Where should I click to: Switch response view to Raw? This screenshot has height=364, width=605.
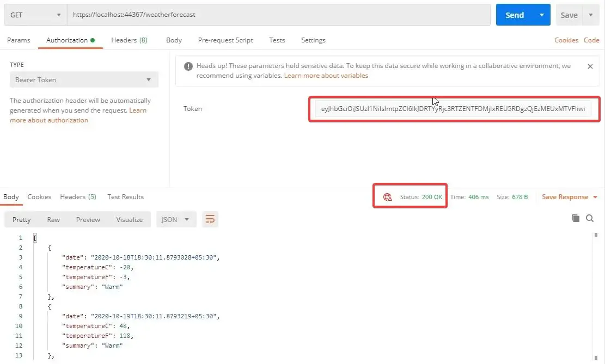[53, 219]
